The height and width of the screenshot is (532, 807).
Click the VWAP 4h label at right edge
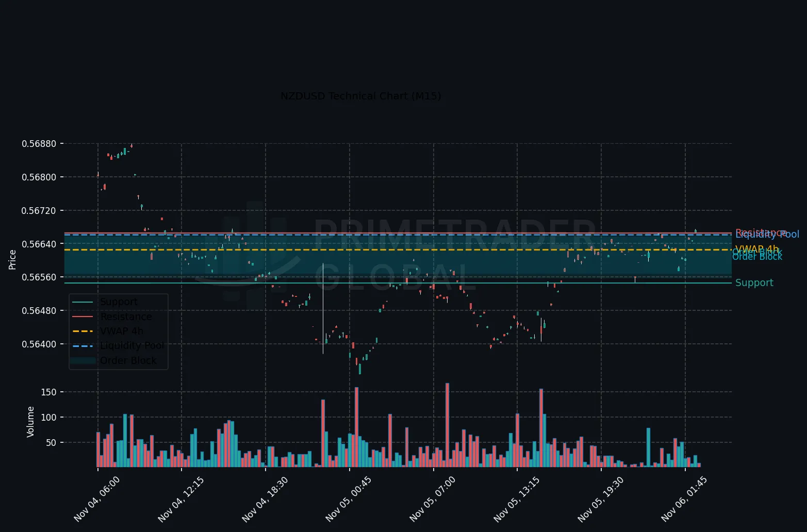tap(756, 249)
